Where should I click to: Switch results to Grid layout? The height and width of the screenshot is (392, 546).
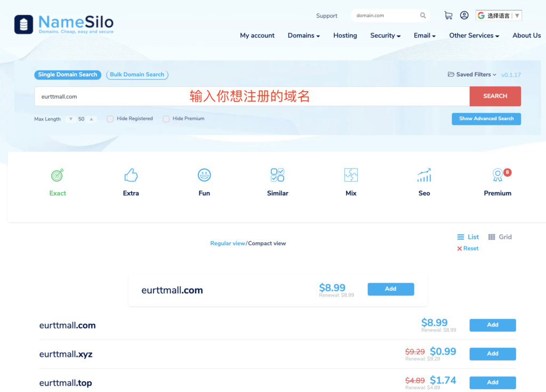coord(500,237)
